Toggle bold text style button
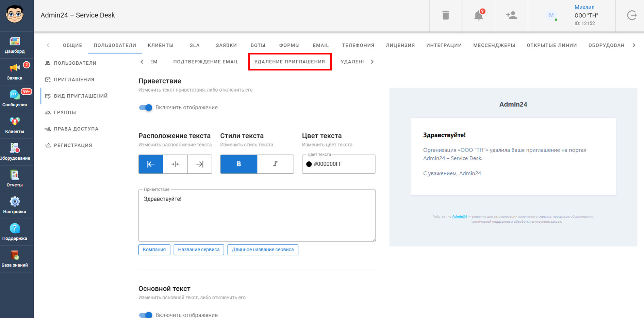Image resolution: width=644 pixels, height=318 pixels. pyautogui.click(x=238, y=164)
